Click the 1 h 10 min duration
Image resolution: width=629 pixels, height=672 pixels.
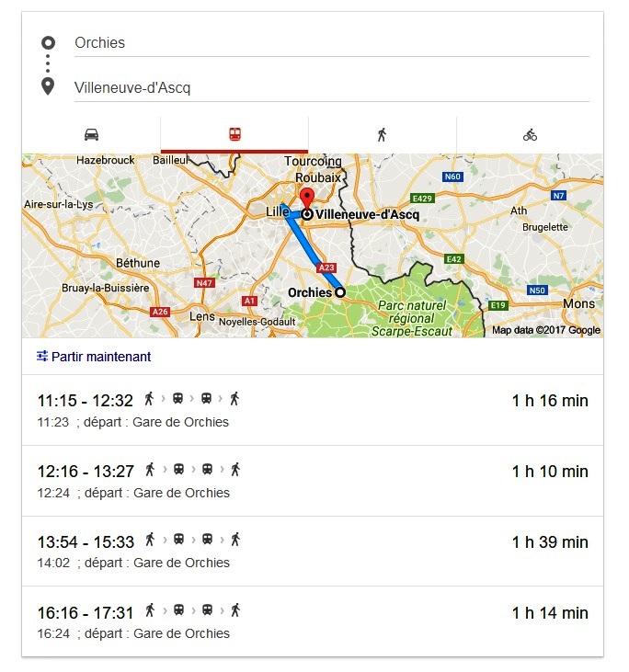click(550, 472)
